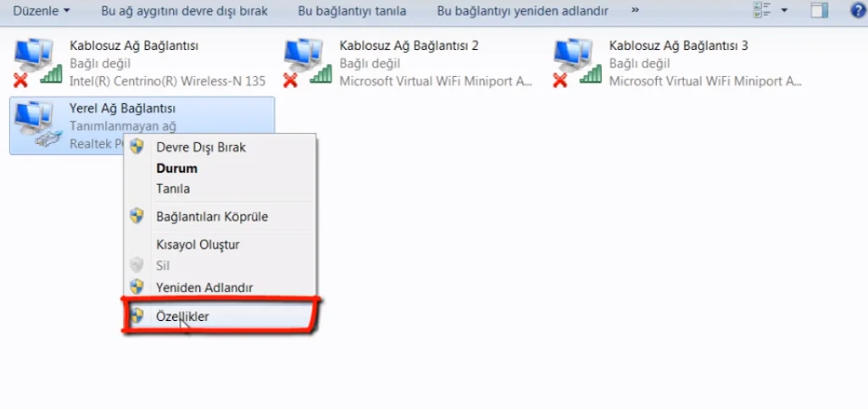The width and height of the screenshot is (868, 409).
Task: Click the change view icon in toolbar
Action: point(762,10)
